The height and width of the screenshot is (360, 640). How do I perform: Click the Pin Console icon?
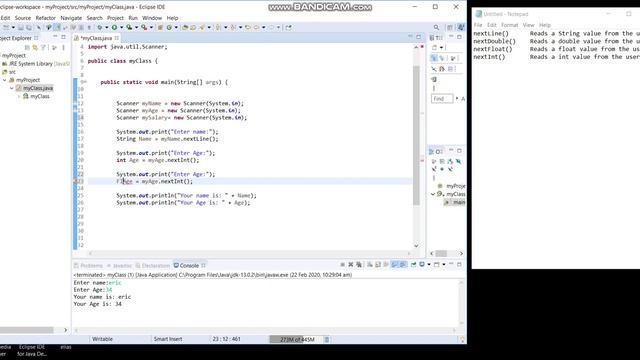413,265
